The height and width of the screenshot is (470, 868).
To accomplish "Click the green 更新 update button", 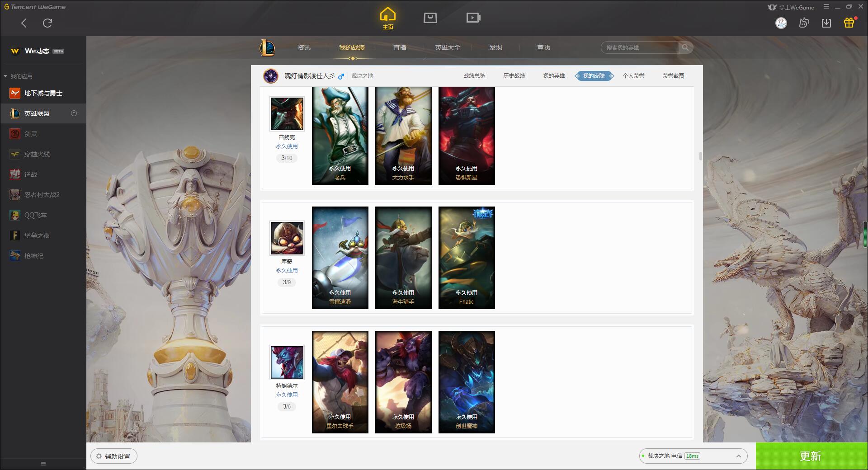I will [x=811, y=456].
